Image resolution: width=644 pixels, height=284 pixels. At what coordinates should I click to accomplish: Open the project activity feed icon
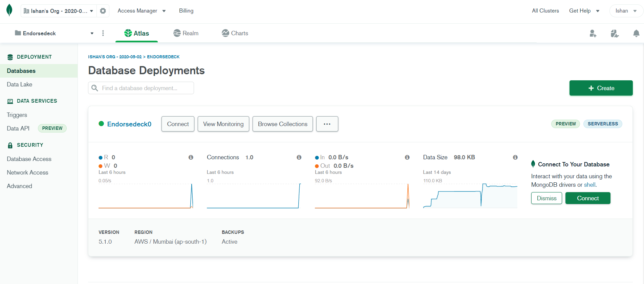(x=615, y=33)
